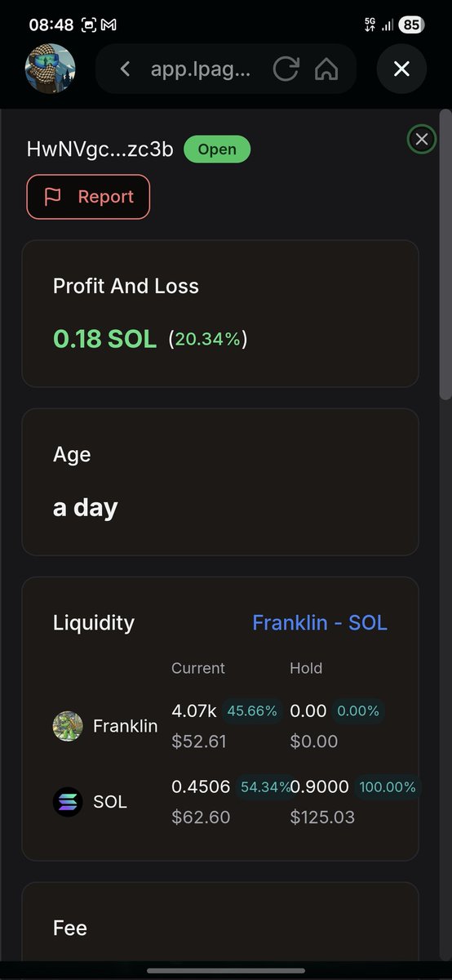Tap the app.lpag address bar text
Screen dimensions: 452x980
point(201,69)
